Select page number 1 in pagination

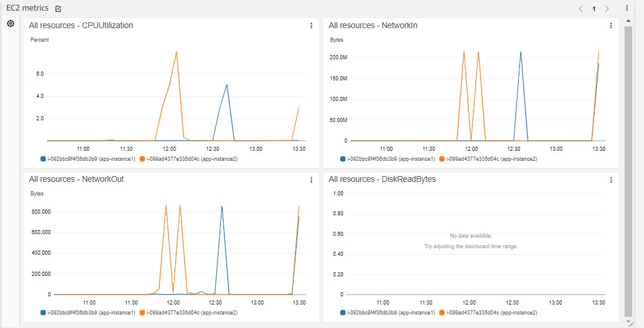tap(593, 9)
